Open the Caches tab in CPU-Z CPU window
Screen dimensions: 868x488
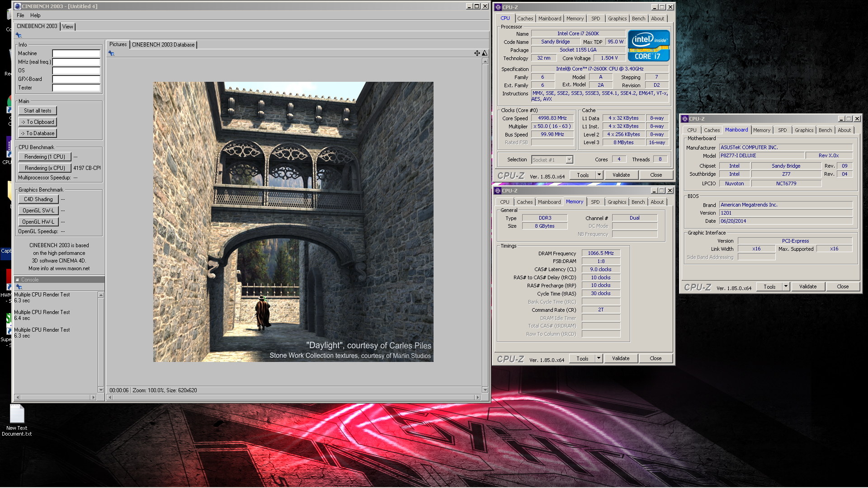point(525,19)
